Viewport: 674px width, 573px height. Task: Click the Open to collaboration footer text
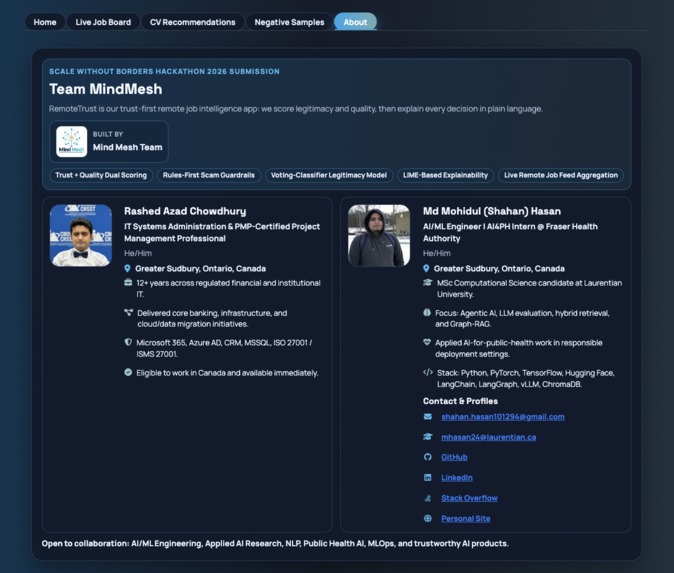pyautogui.click(x=275, y=543)
